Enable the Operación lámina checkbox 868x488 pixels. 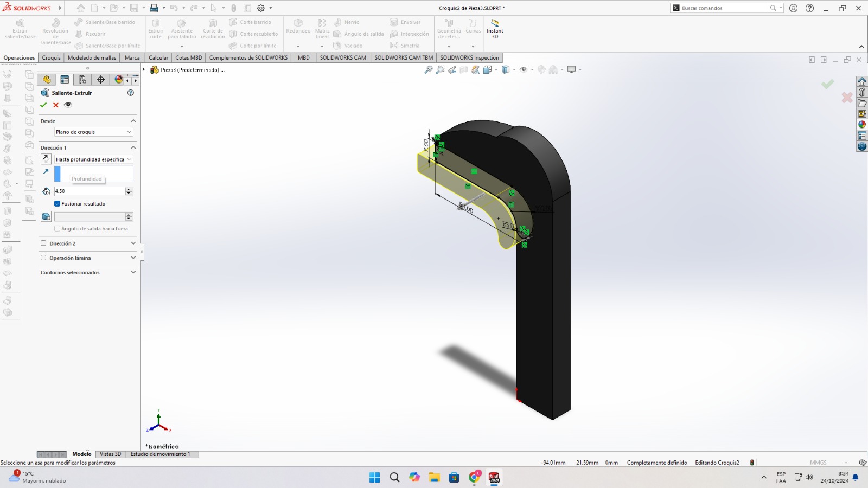(43, 258)
